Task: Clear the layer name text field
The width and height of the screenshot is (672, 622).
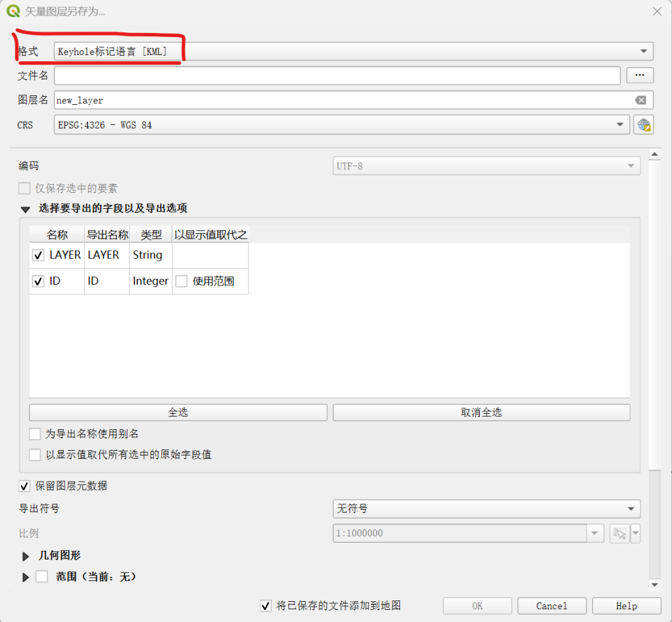Action: click(640, 100)
